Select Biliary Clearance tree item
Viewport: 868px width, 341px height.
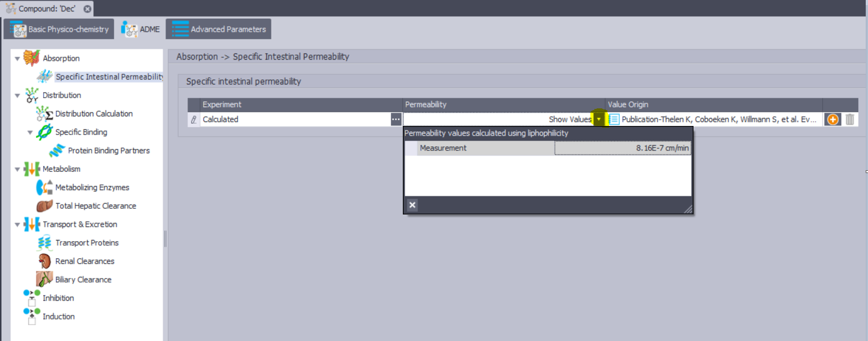(x=83, y=279)
